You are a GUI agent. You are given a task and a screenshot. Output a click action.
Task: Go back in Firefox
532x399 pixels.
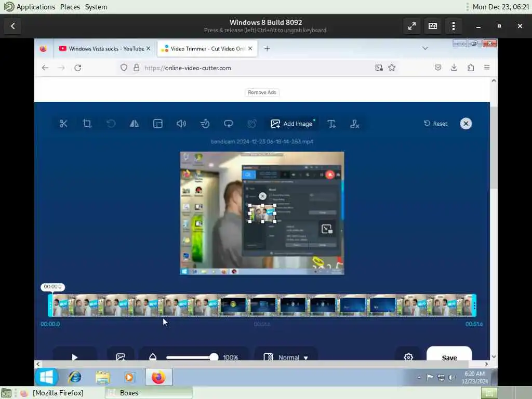pyautogui.click(x=45, y=68)
